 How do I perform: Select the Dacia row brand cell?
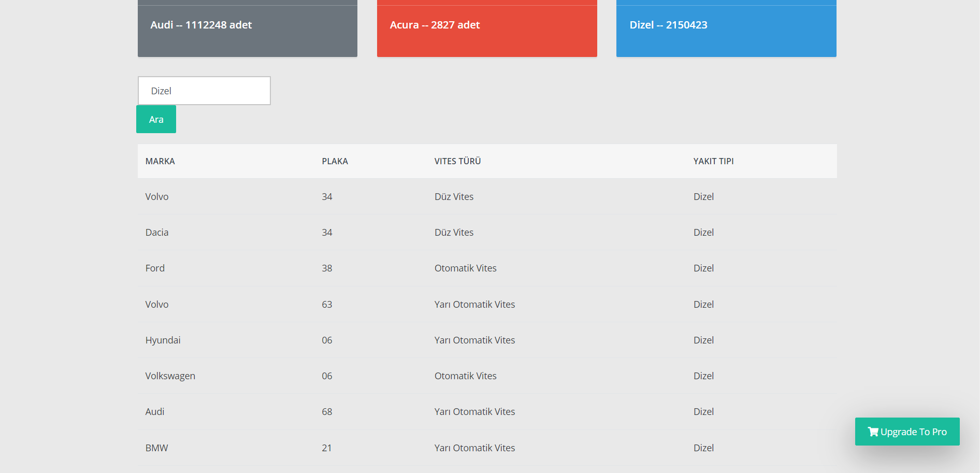(157, 233)
